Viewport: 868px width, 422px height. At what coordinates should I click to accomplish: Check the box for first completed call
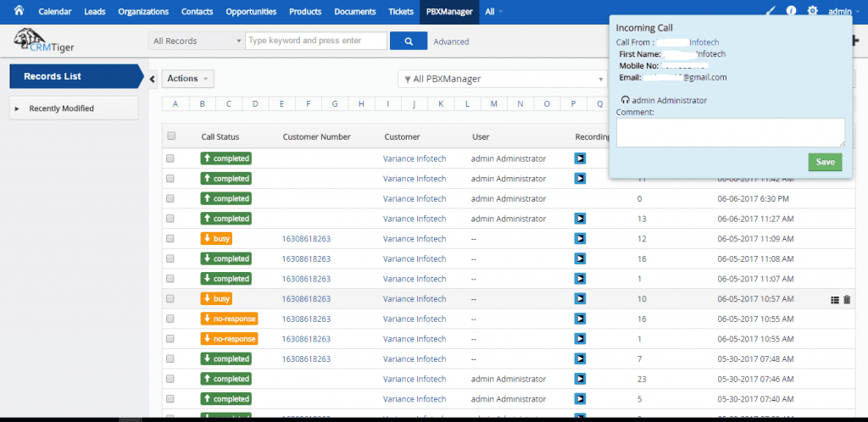(171, 158)
